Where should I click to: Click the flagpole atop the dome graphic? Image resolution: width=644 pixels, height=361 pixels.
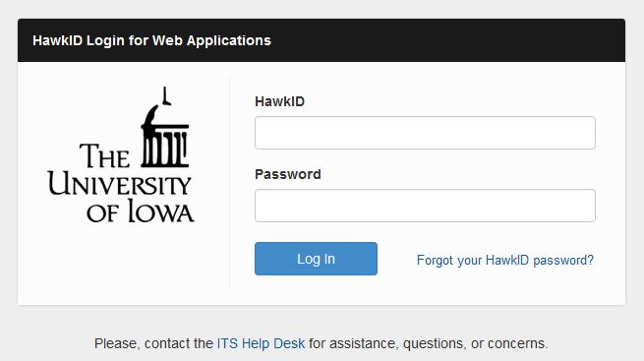(166, 95)
